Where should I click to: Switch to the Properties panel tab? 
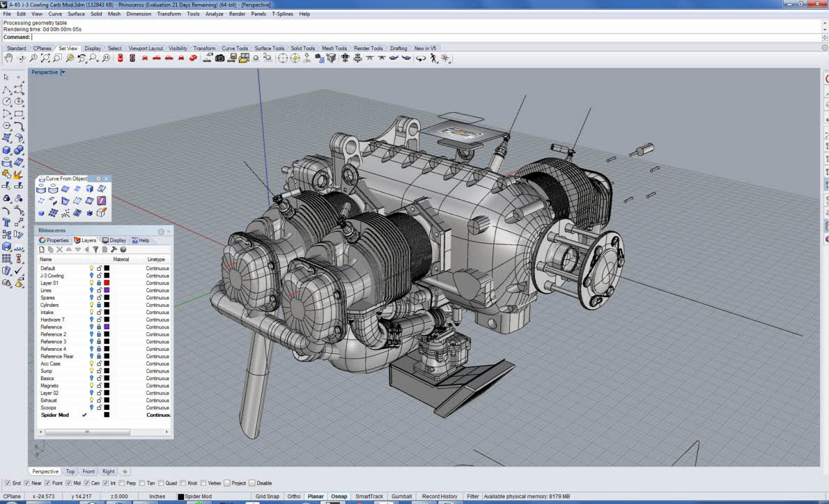pyautogui.click(x=54, y=240)
